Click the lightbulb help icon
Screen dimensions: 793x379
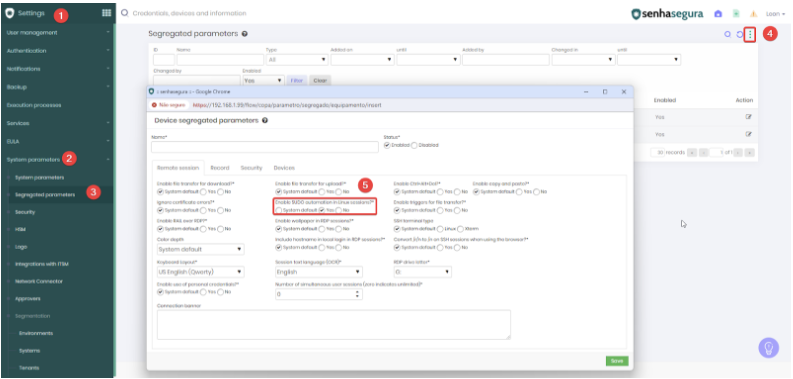pos(768,348)
